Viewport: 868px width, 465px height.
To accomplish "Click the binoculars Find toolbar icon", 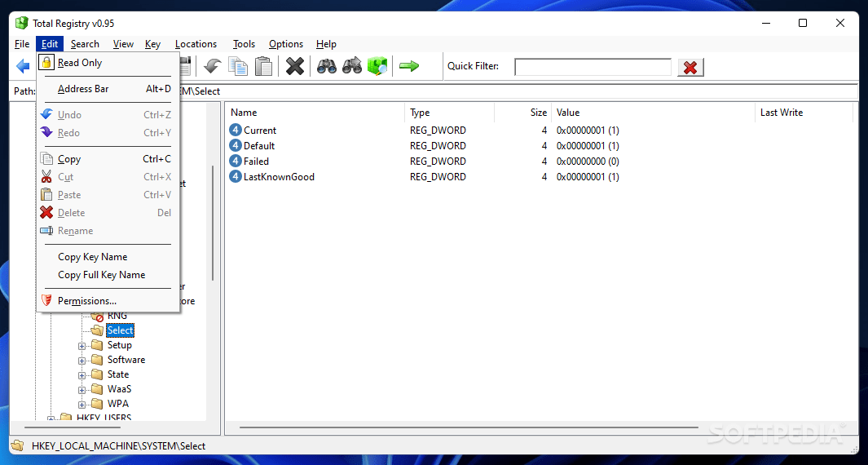I will pos(327,67).
